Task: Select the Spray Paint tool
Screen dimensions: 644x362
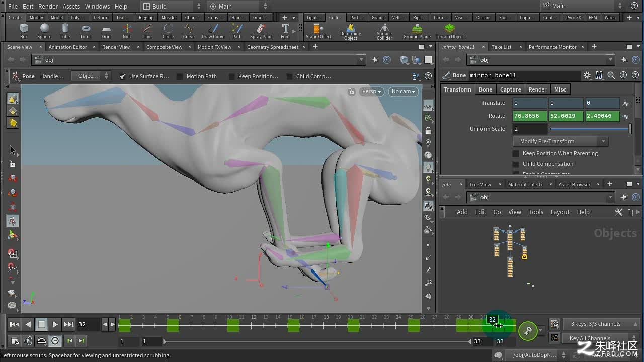Action: point(262,31)
